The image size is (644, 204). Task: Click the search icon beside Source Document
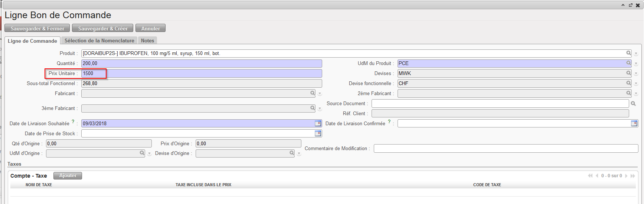pyautogui.click(x=633, y=104)
